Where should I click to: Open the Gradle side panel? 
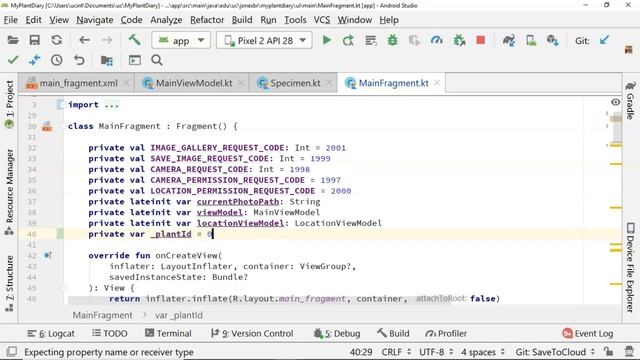click(631, 100)
